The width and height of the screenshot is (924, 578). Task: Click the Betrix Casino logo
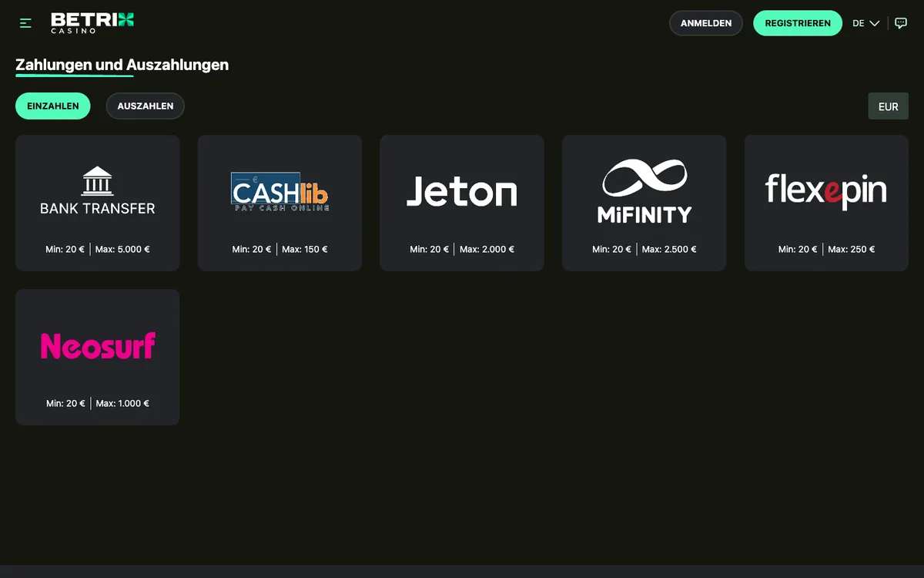[x=92, y=22]
